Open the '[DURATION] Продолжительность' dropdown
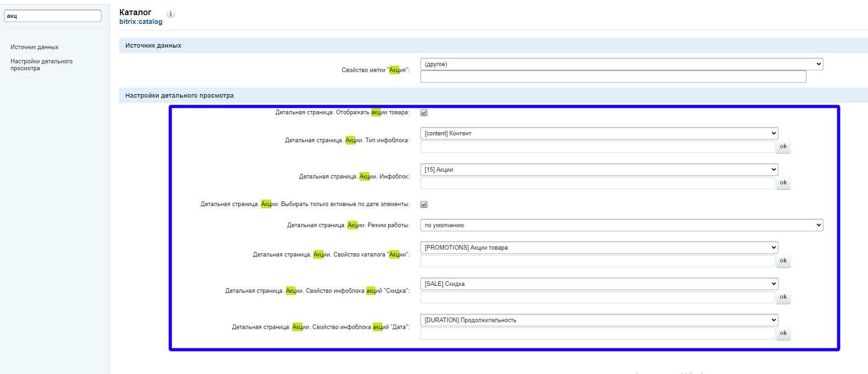This screenshot has width=868, height=374. [599, 320]
